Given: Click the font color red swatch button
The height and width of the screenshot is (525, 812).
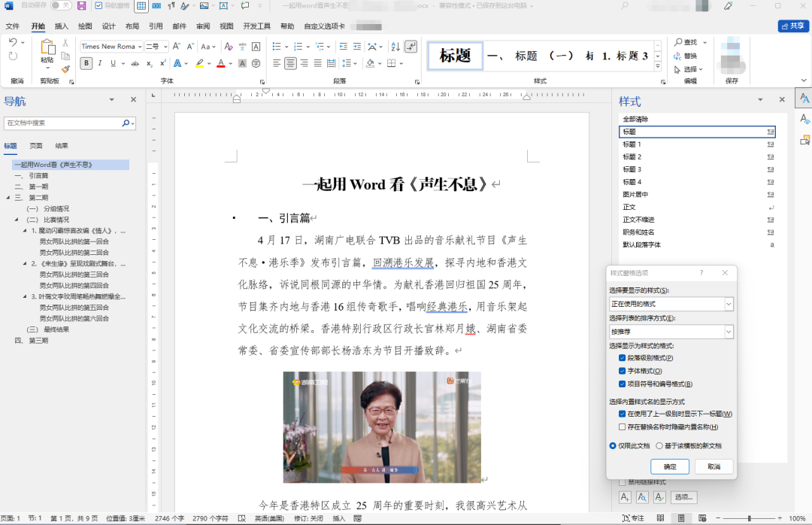Looking at the screenshot, I should 221,63.
